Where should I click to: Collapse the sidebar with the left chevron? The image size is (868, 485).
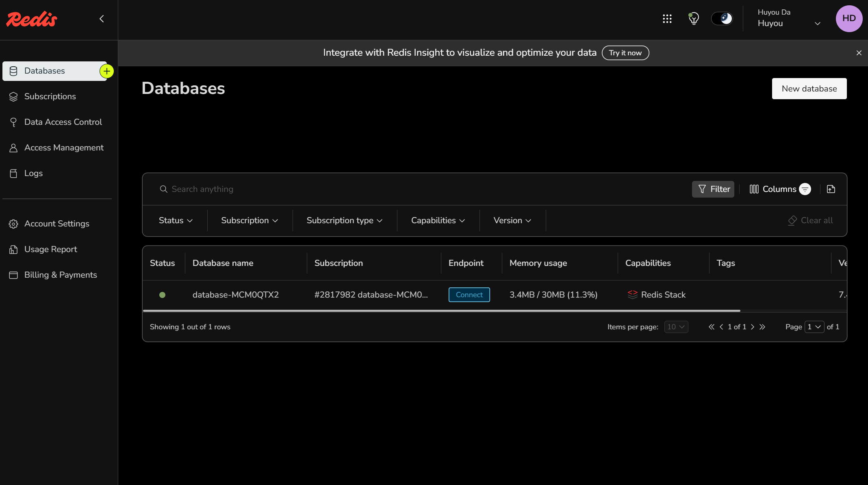(x=102, y=19)
